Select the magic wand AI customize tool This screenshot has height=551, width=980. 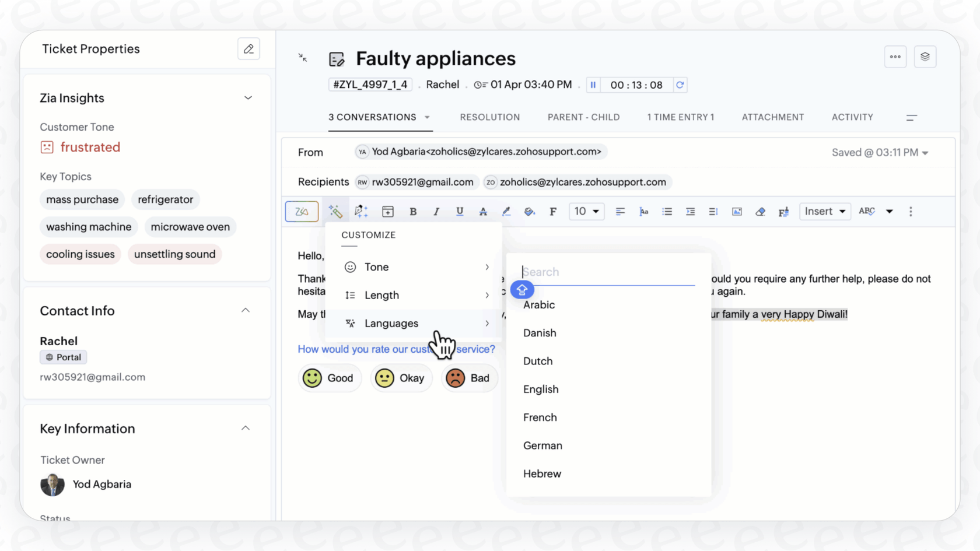click(335, 211)
